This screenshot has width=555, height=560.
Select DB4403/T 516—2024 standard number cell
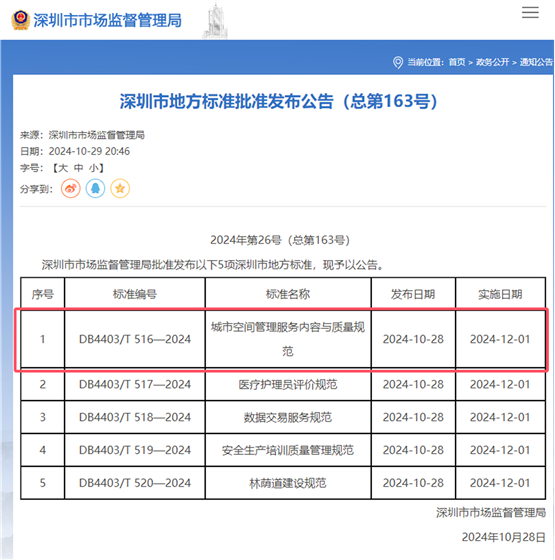click(x=135, y=339)
